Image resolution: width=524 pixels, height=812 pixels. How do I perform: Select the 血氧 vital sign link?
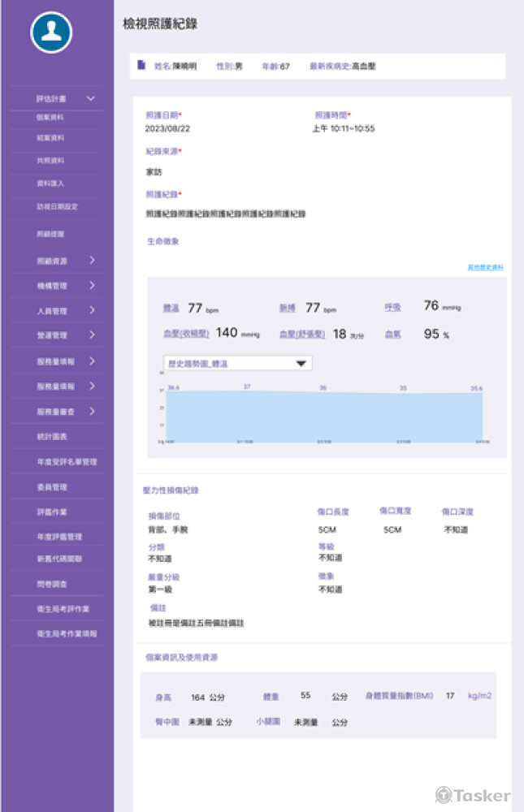click(392, 334)
